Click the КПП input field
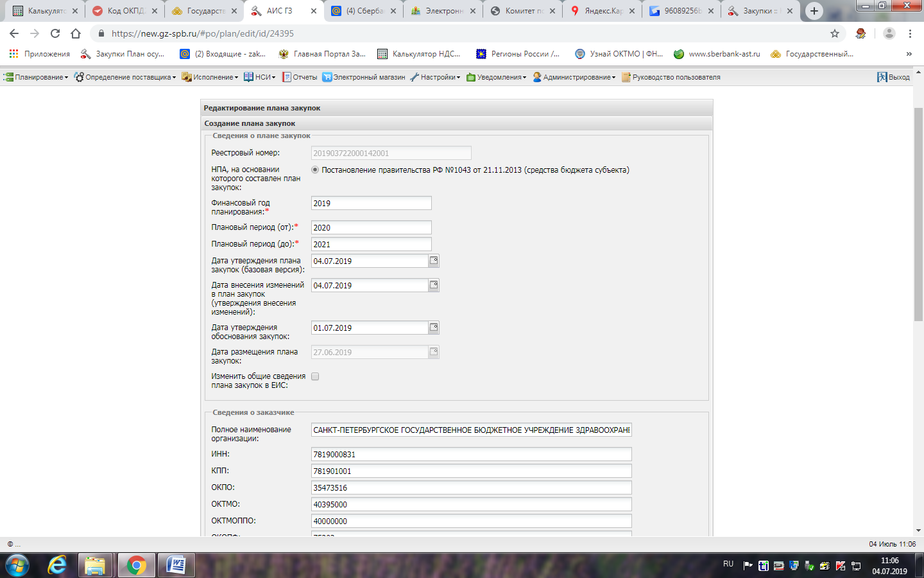 click(x=472, y=471)
